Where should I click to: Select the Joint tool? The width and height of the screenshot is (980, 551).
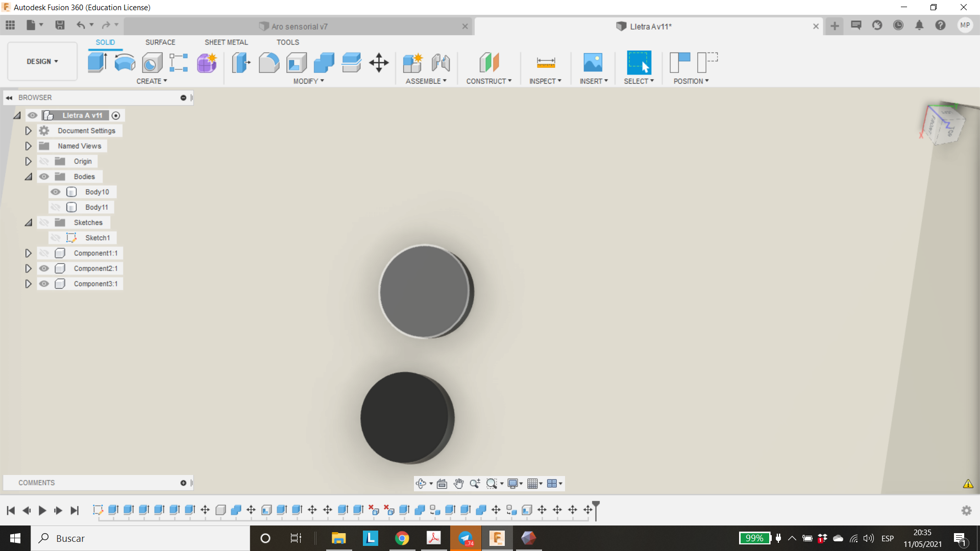440,63
